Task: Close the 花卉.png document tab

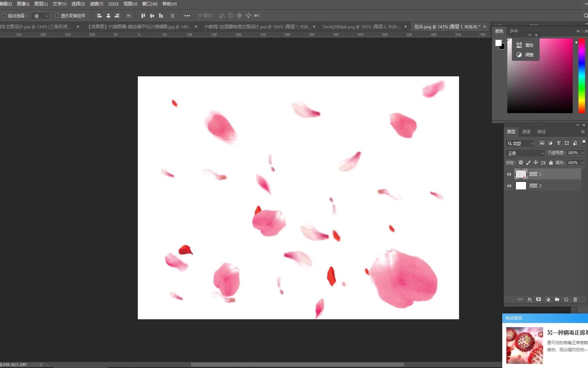Action: (485, 27)
